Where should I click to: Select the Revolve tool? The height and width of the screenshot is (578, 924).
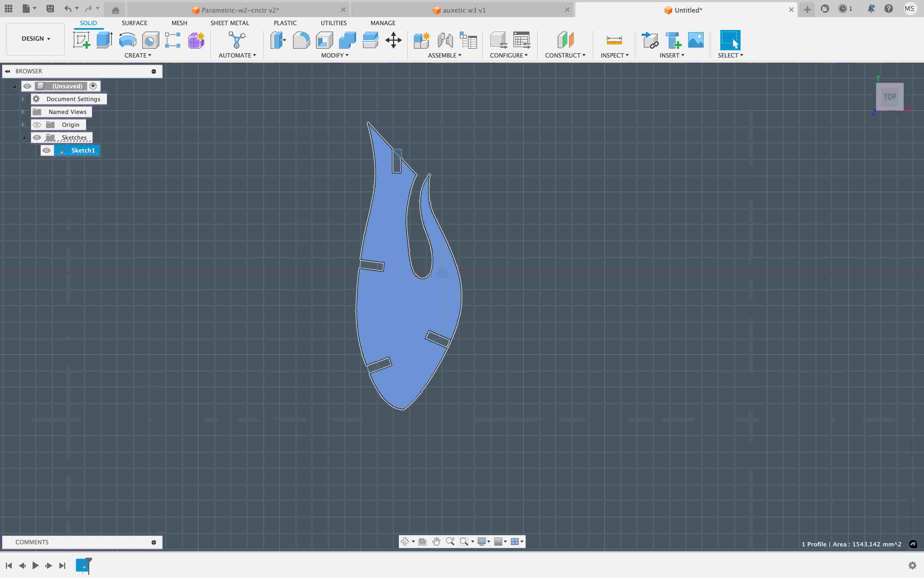pos(127,40)
